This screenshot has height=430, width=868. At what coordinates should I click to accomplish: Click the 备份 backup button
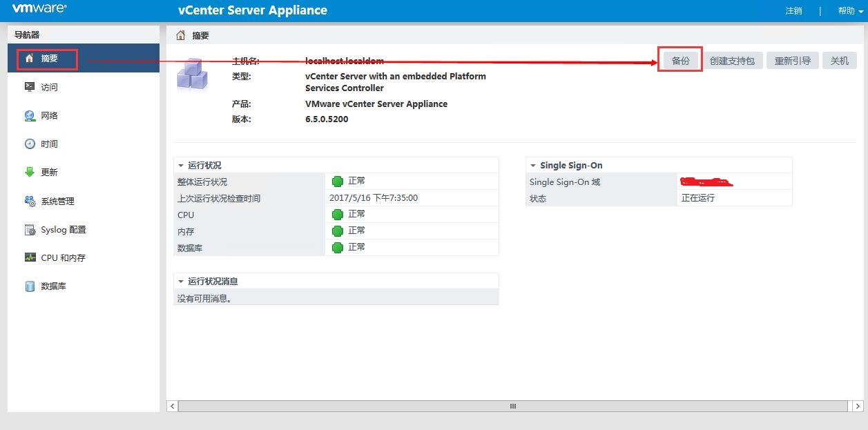680,61
